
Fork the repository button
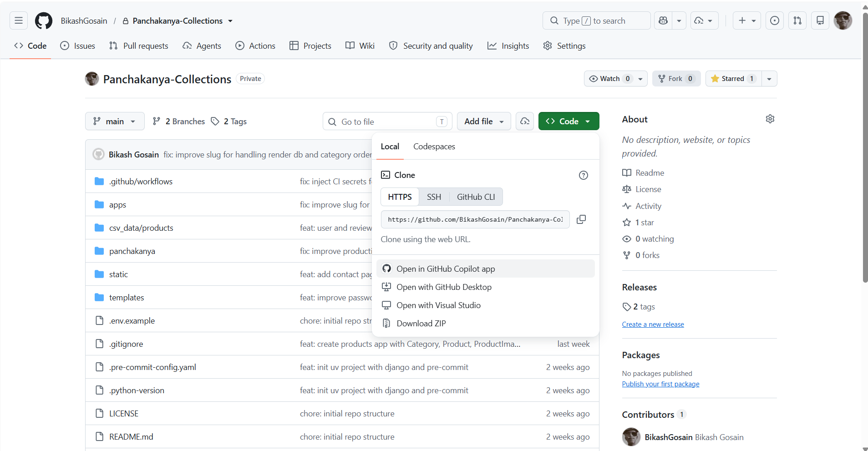coord(676,78)
